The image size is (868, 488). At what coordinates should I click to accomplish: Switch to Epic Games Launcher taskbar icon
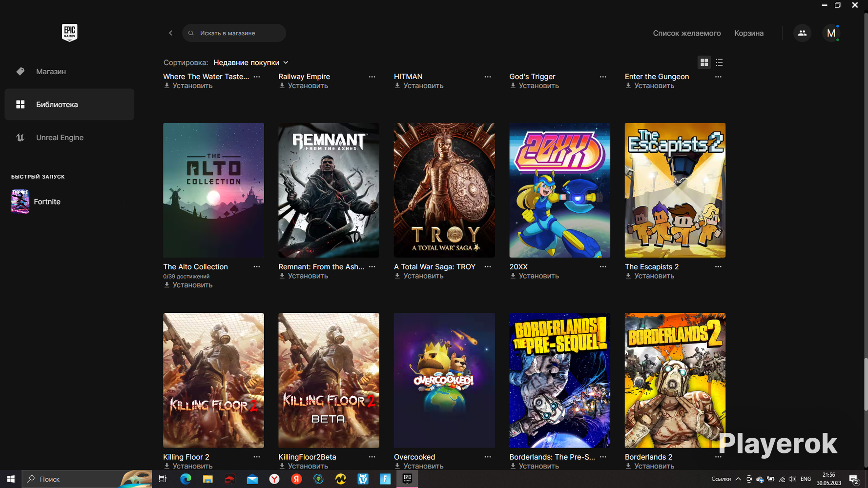pos(407,479)
